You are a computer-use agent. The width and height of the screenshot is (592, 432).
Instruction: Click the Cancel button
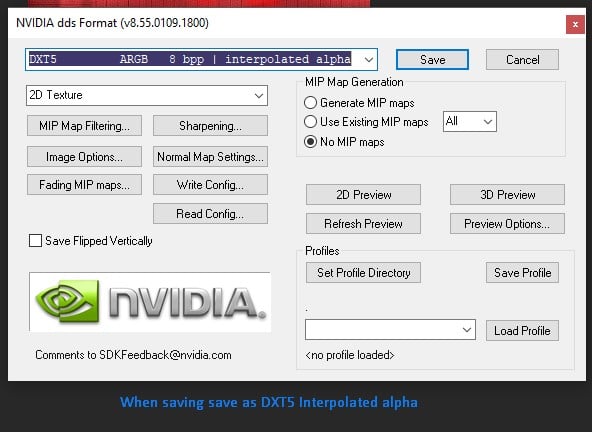(x=522, y=60)
